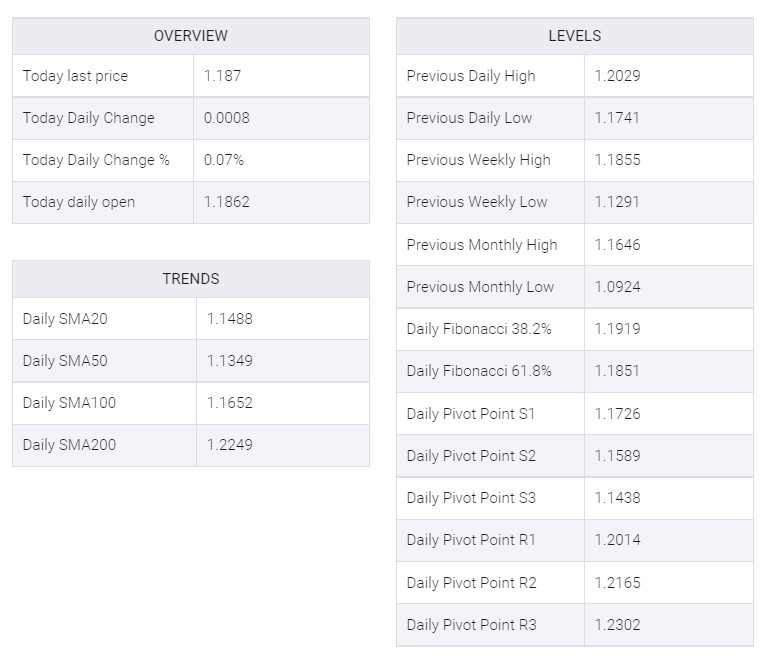Select the Previous Daily High label
Image resolution: width=768 pixels, height=658 pixels.
[x=470, y=76]
